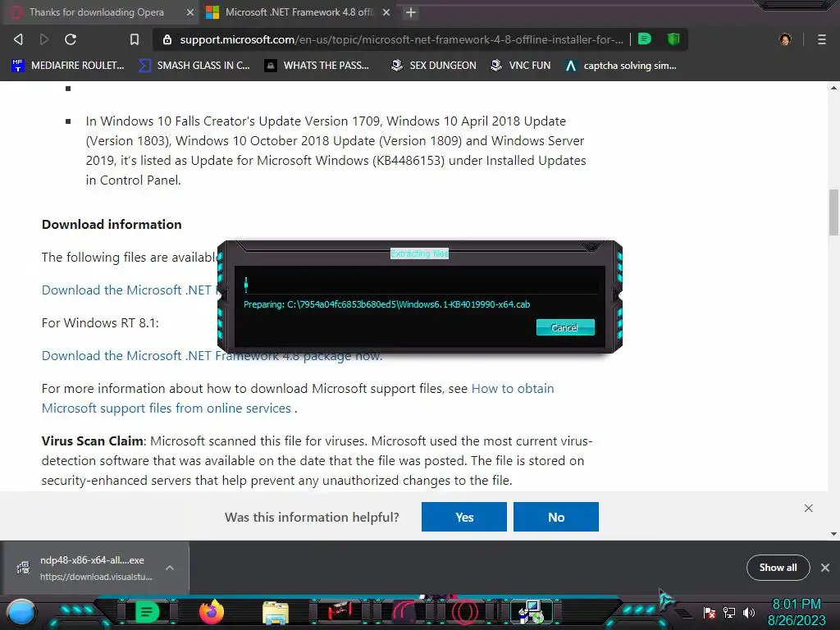The height and width of the screenshot is (630, 840).
Task: Click the browser forward arrow
Action: 44,39
